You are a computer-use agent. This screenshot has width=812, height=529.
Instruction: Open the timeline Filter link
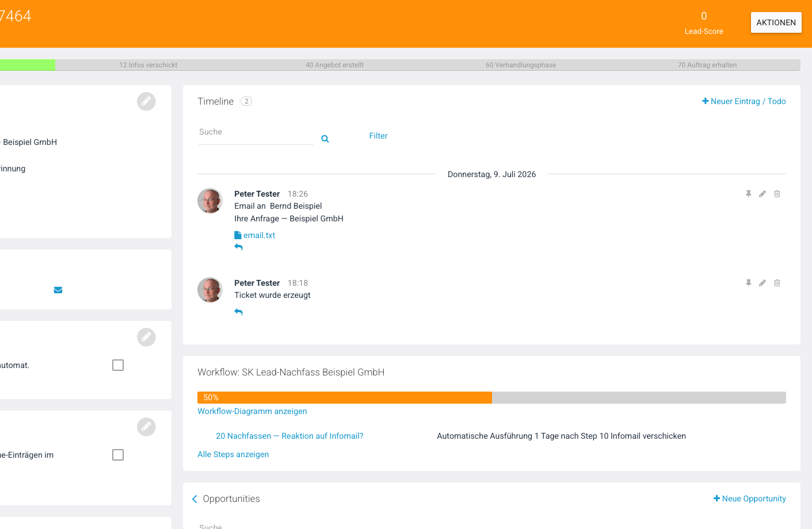(378, 136)
